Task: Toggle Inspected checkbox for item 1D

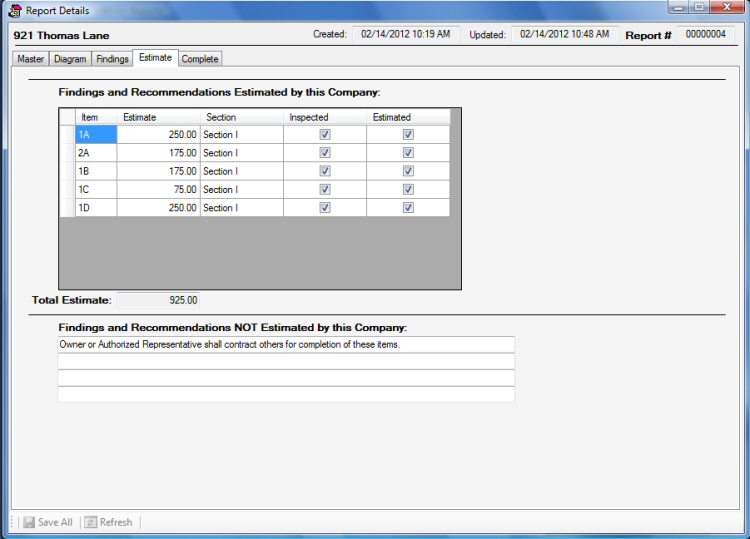Action: [x=325, y=208]
